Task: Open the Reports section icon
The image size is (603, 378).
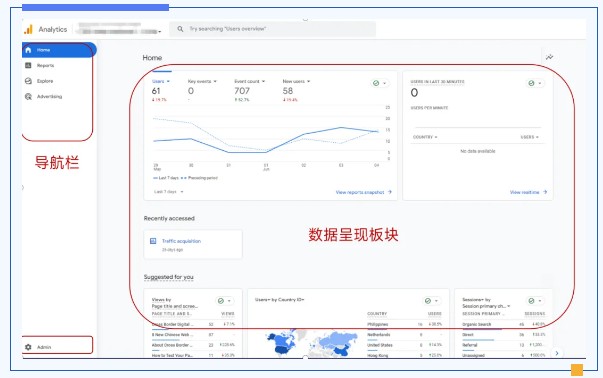Action: coord(28,65)
